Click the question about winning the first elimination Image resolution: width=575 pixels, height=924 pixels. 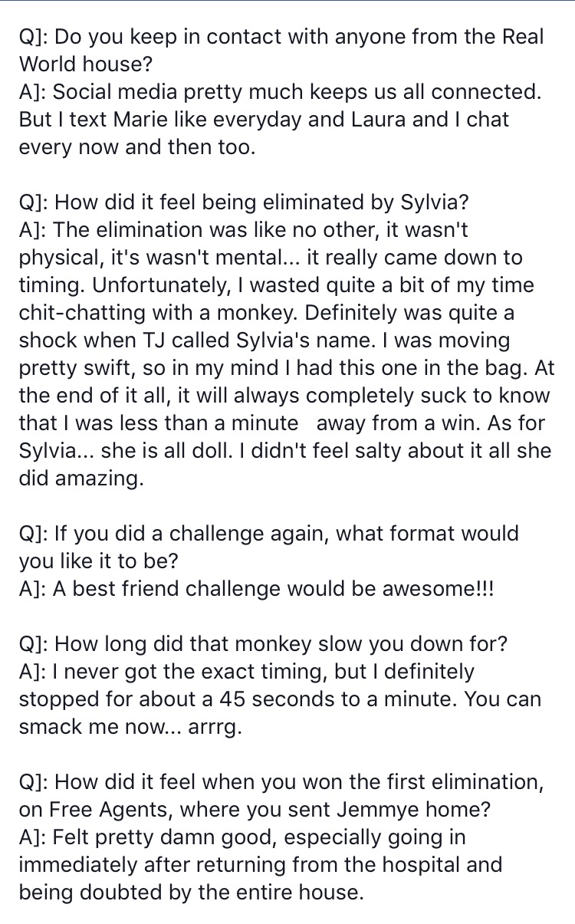(281, 781)
